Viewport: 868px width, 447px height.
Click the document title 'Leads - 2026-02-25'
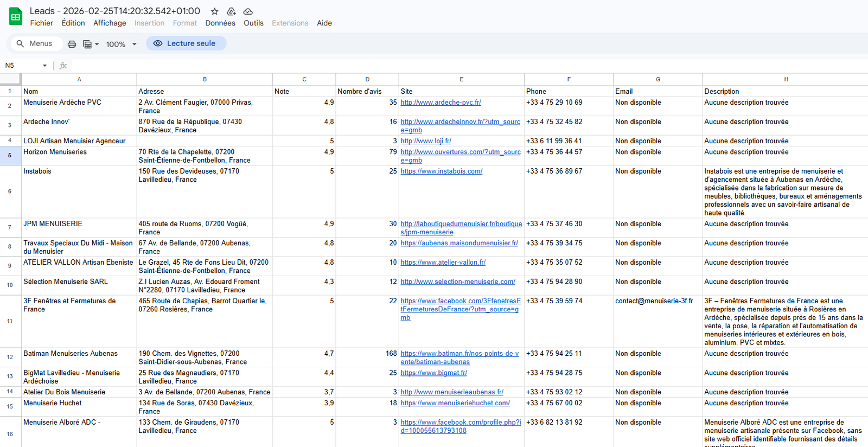pos(115,11)
